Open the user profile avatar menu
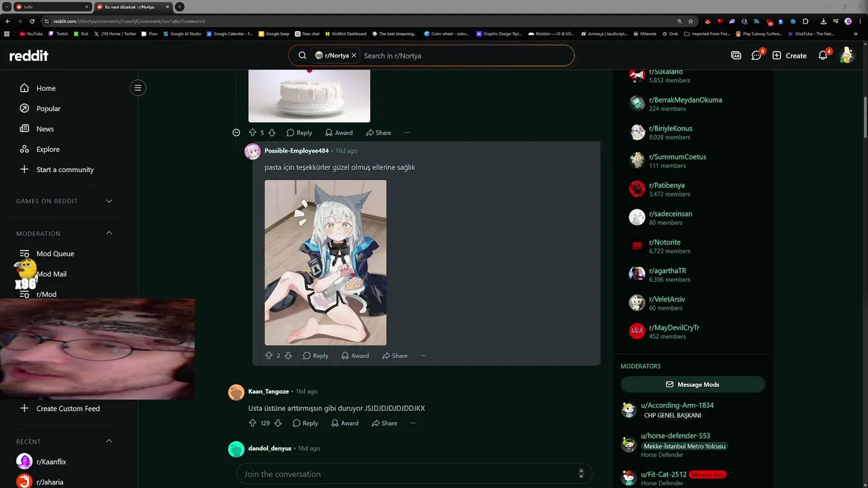868x488 pixels. pos(846,56)
